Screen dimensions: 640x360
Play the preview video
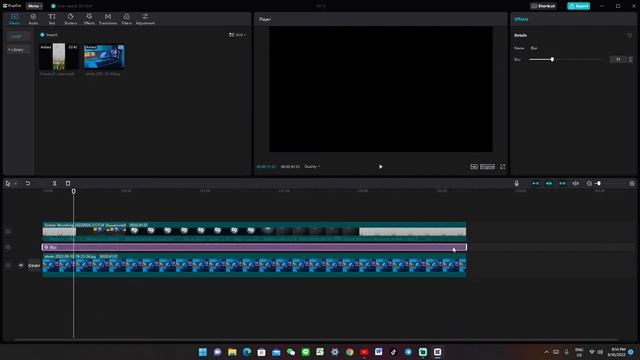[x=380, y=167]
